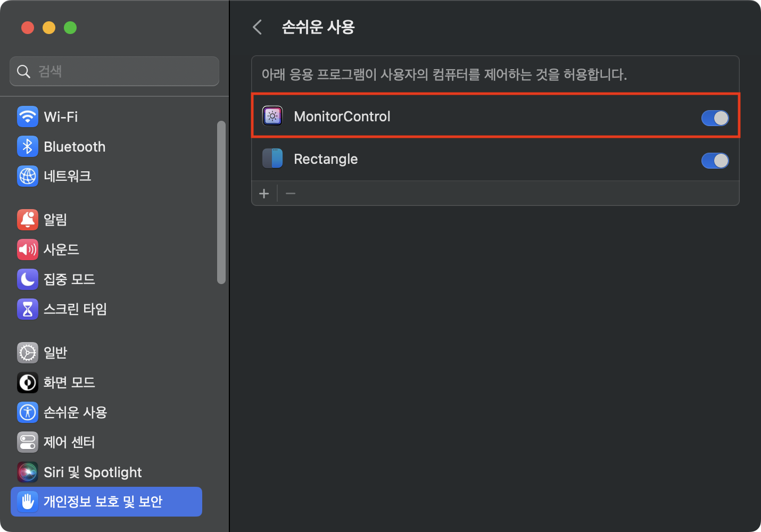This screenshot has height=532, width=761.
Task: Select the MonitorControl name text
Action: pos(342,116)
